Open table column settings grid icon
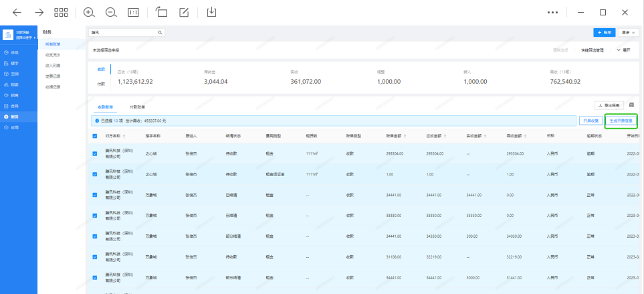The height and width of the screenshot is (294, 644). 631,105
